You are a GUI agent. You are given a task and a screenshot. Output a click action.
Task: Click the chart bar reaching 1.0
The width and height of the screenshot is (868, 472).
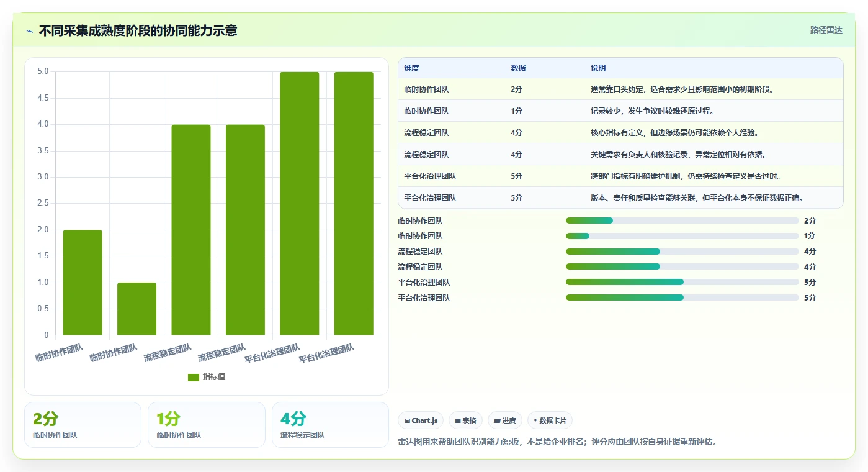(x=136, y=309)
